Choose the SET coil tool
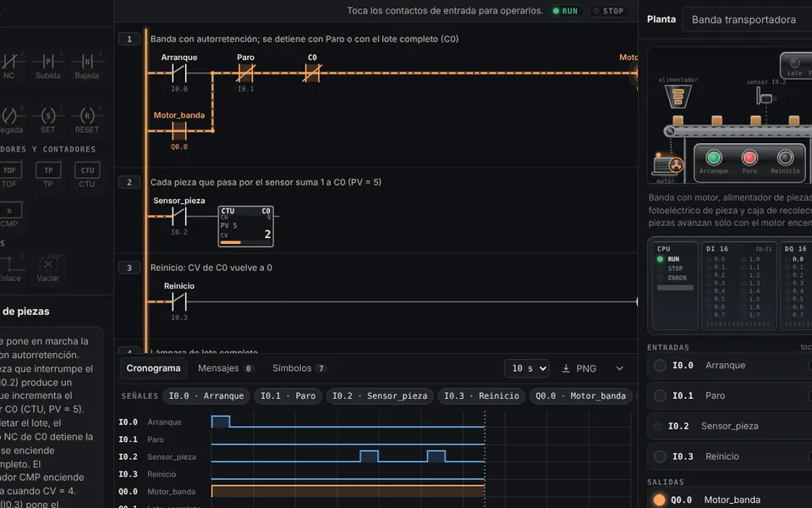 [x=47, y=120]
